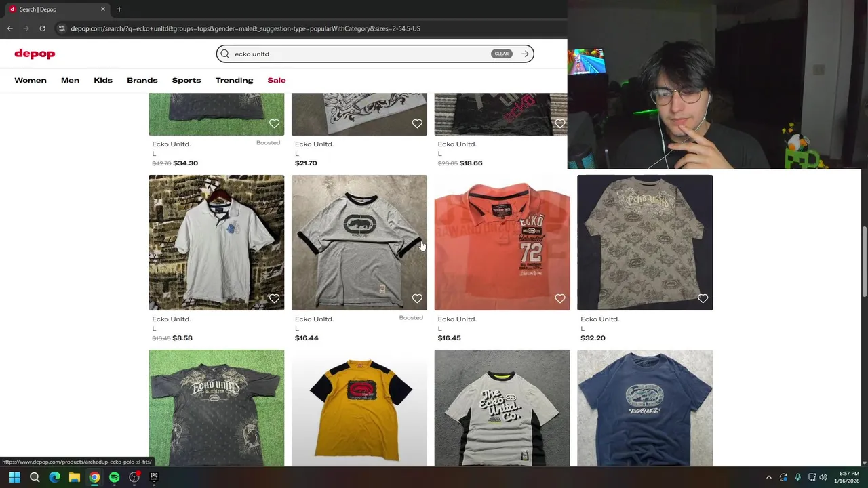Click the search magnifier icon in search bar

(225, 54)
